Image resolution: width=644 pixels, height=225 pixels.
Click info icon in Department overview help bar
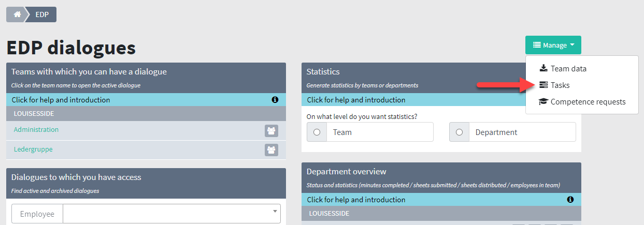(x=570, y=200)
